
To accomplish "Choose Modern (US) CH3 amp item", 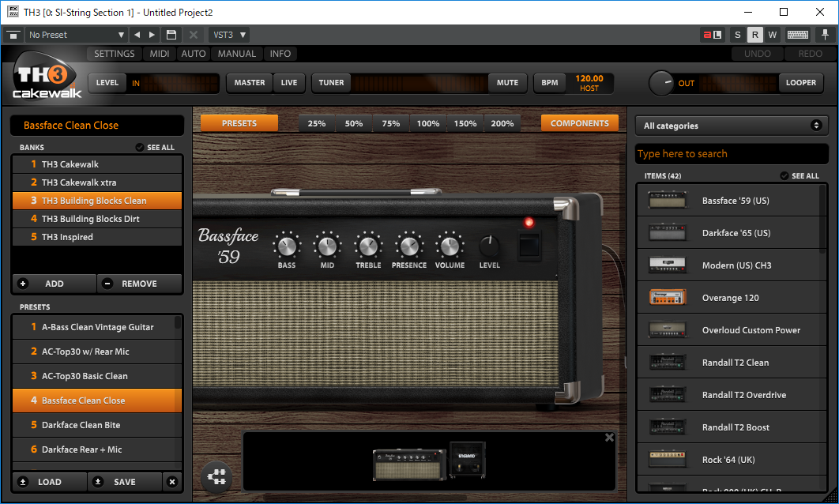I will point(728,265).
